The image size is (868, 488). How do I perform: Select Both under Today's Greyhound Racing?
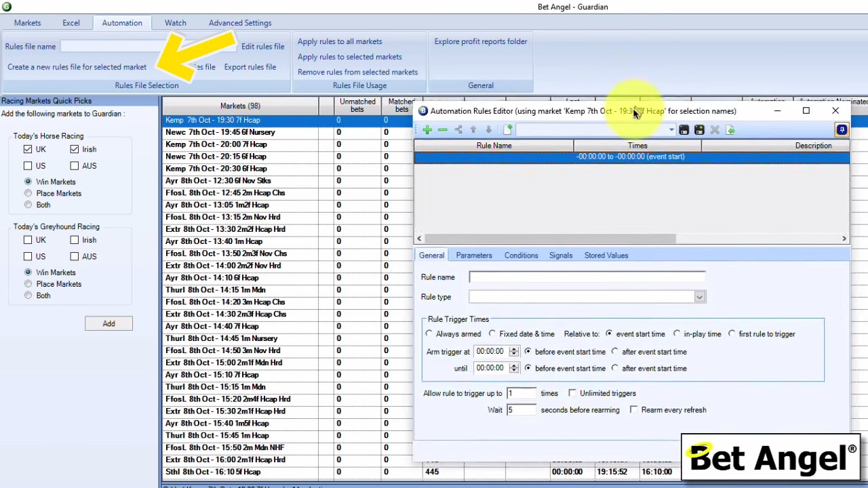pyautogui.click(x=28, y=296)
